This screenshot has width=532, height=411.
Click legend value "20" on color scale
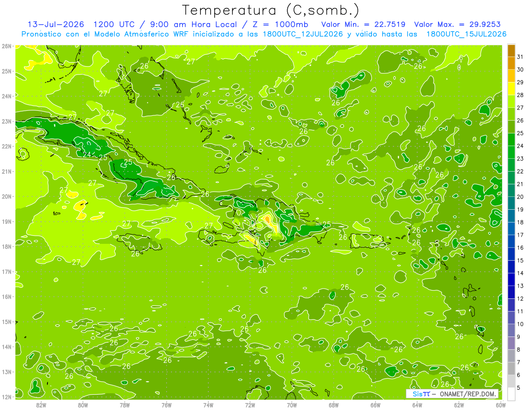coord(520,197)
